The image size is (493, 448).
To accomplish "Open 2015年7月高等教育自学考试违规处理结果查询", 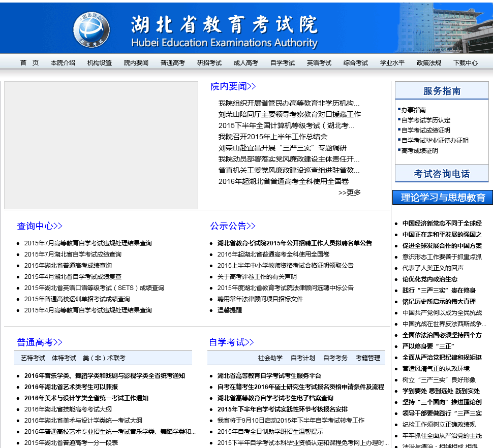I will (x=88, y=243).
